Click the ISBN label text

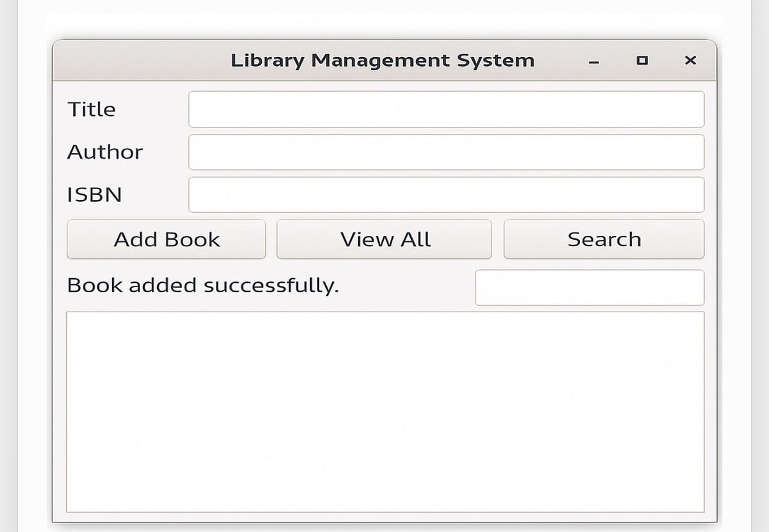pos(94,194)
